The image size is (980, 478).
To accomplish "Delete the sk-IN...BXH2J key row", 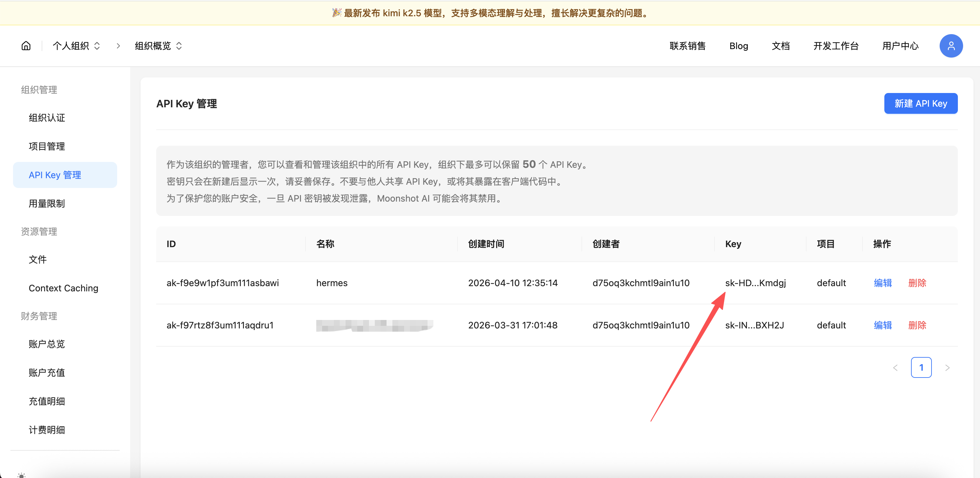I will coord(917,325).
